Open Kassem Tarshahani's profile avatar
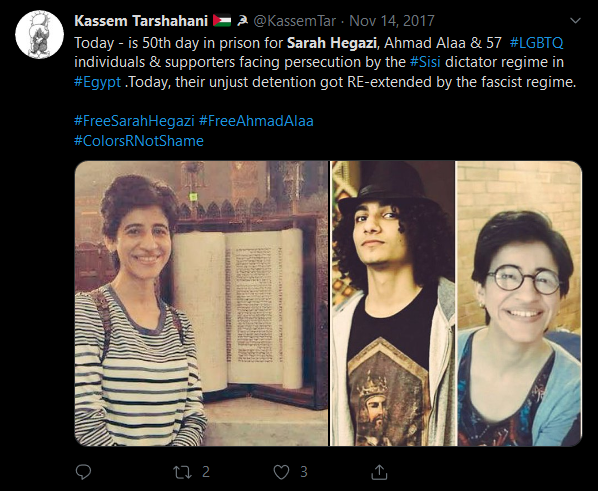 (x=39, y=34)
